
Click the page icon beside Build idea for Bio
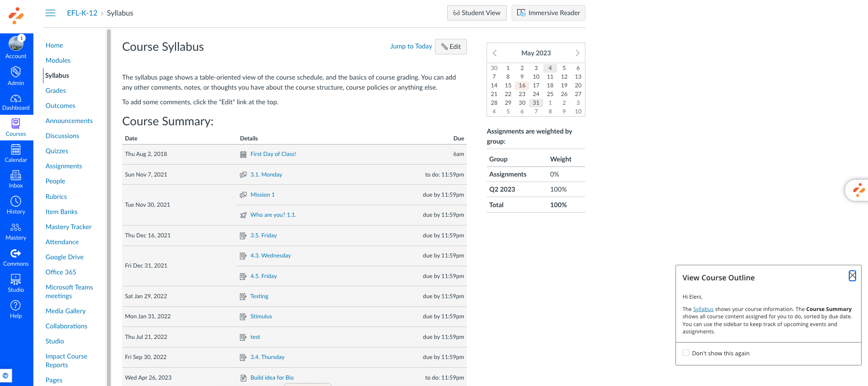point(243,378)
